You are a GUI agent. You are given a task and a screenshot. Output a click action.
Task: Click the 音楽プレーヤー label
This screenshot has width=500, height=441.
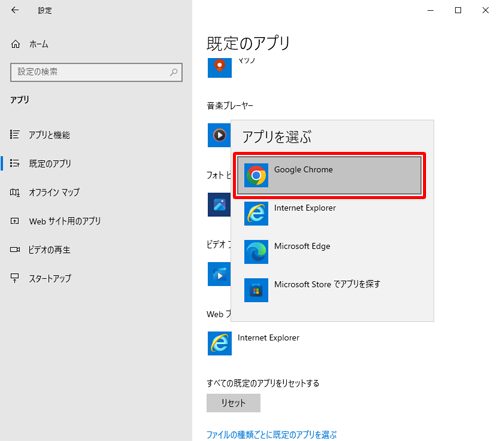click(x=230, y=106)
